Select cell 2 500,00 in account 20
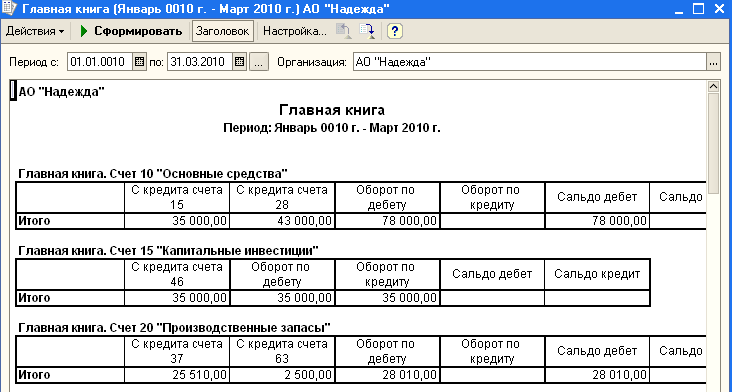732x392 pixels. tap(282, 375)
